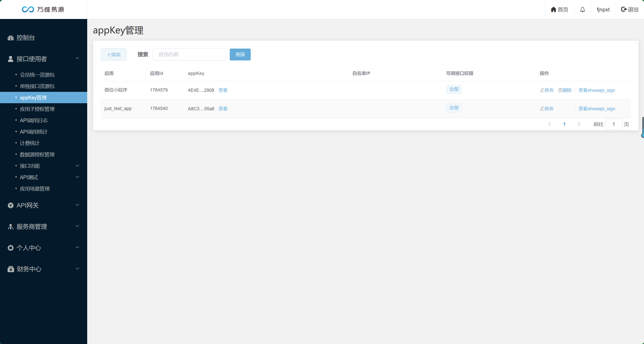
Task: Click the 查询 search button
Action: pyautogui.click(x=240, y=55)
